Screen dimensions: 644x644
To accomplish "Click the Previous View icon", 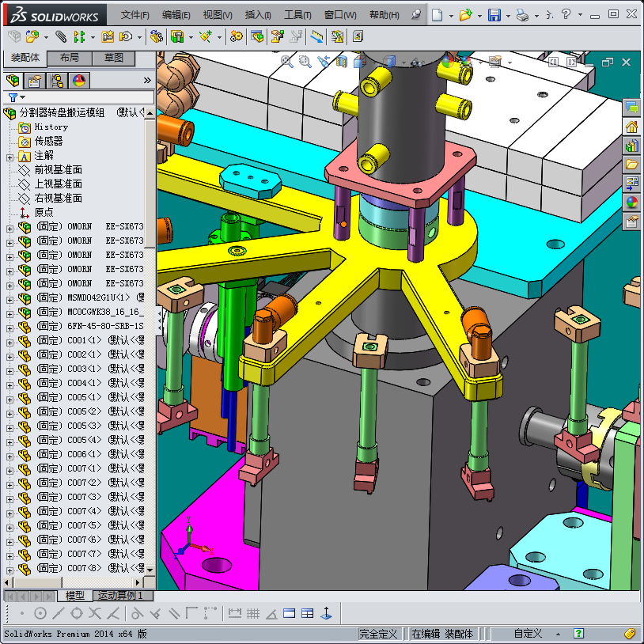I will [x=324, y=62].
